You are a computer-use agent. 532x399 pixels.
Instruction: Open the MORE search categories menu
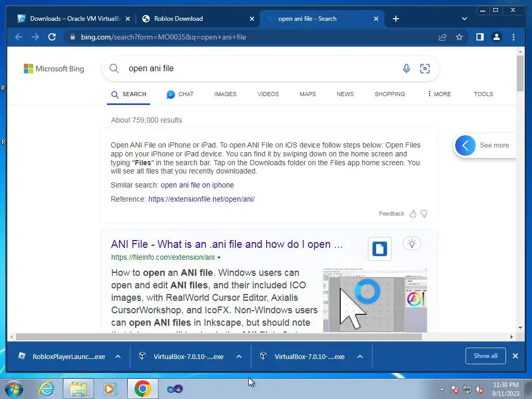point(440,94)
